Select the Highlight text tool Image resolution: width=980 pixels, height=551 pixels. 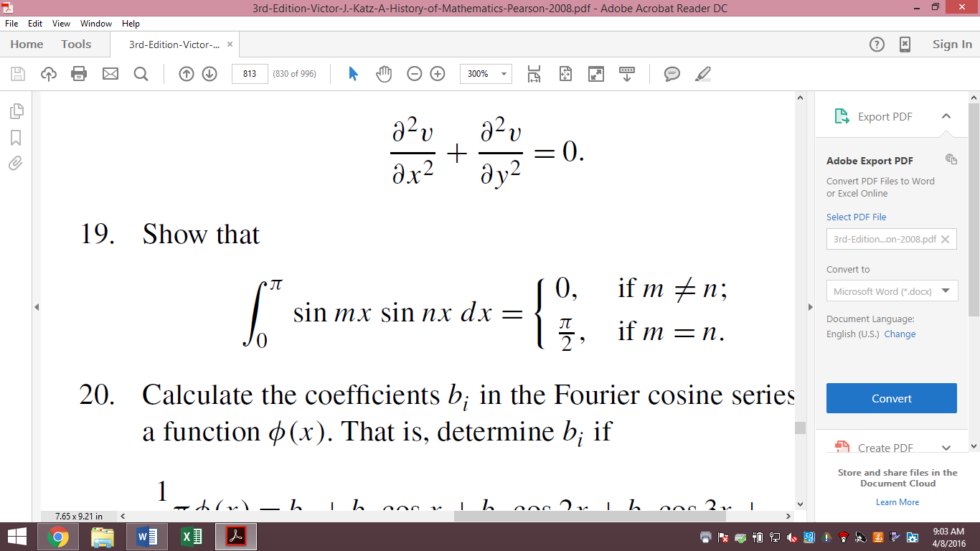tap(702, 73)
